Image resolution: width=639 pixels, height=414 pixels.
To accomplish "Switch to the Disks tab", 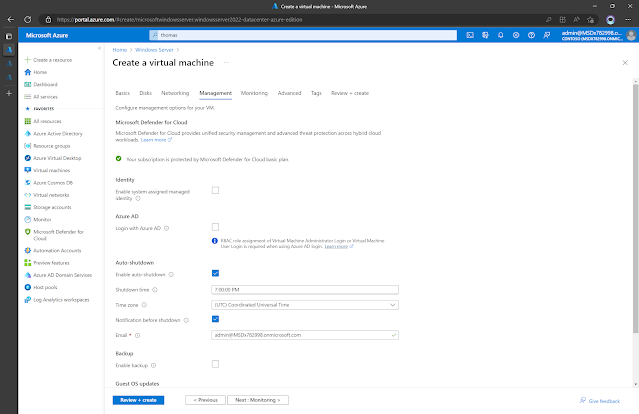I will click(145, 93).
